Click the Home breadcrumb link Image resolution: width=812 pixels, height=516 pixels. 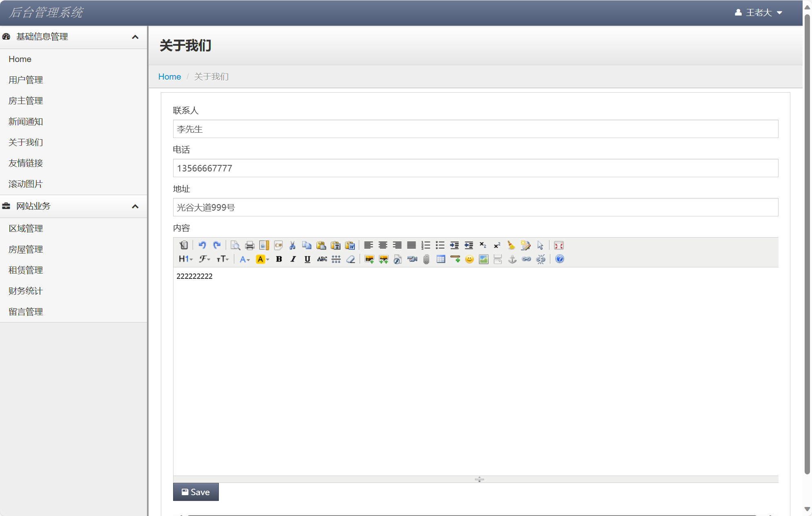(169, 77)
